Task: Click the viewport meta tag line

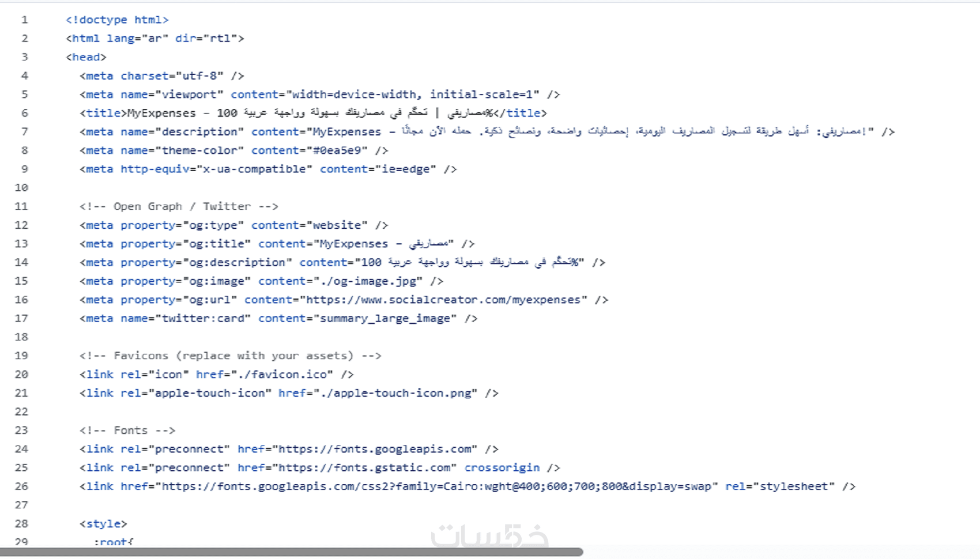Action: click(320, 94)
